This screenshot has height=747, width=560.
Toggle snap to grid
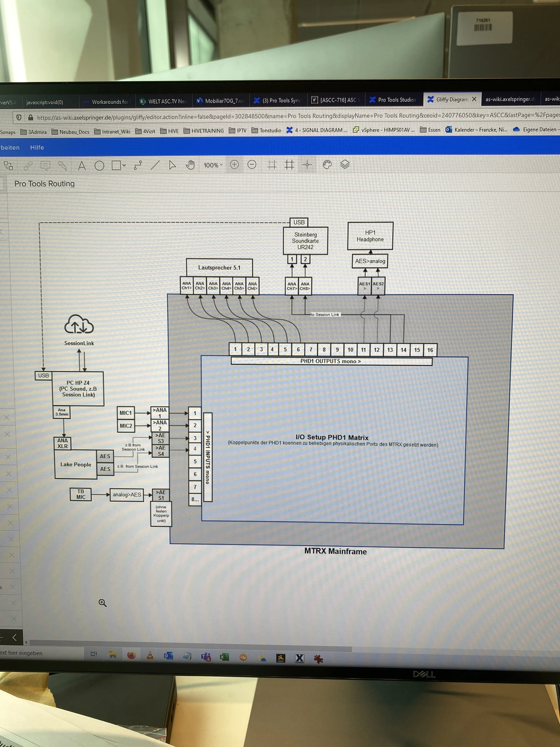(x=307, y=165)
